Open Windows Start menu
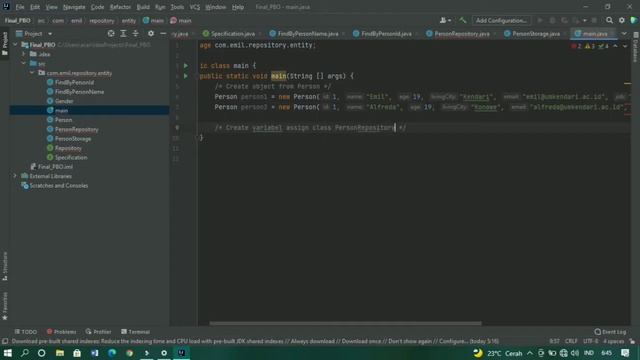Viewport: 640px width, 360px height. [7, 353]
